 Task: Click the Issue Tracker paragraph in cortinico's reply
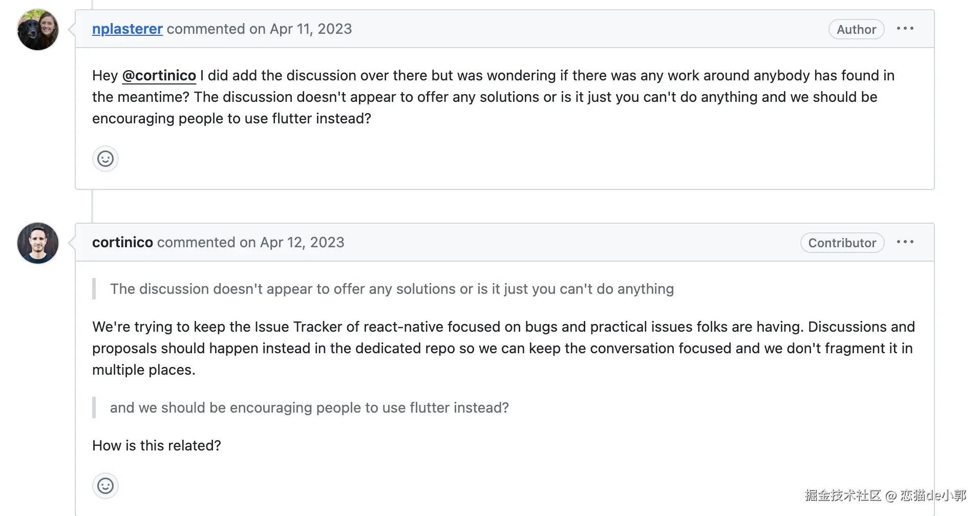503,348
